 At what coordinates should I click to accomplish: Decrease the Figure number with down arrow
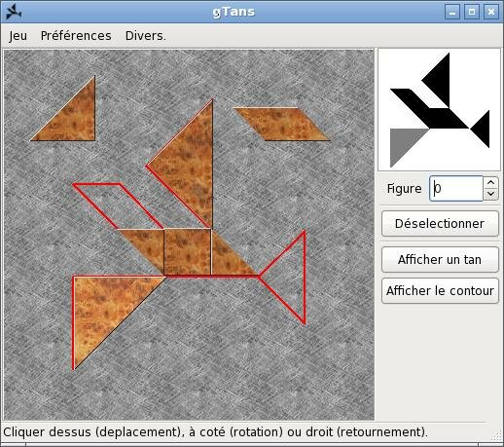(x=490, y=194)
